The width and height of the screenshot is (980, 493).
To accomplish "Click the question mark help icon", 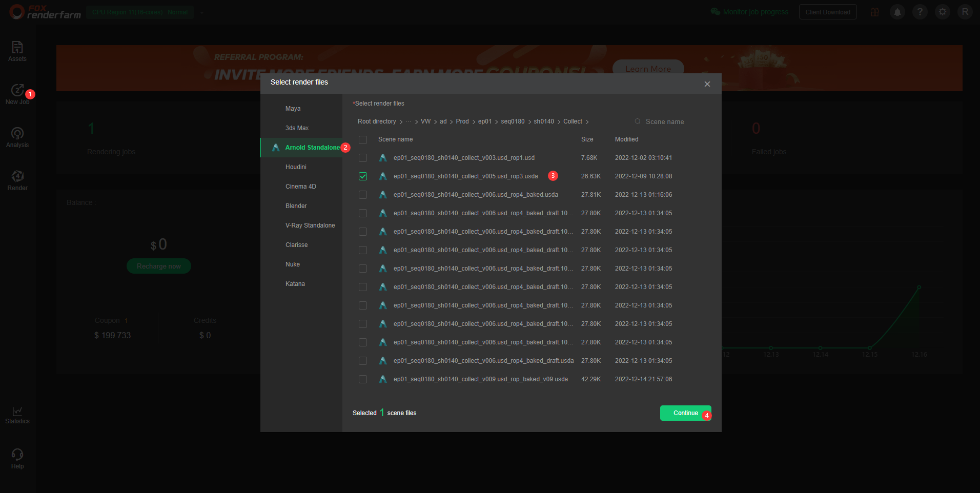I will (920, 12).
